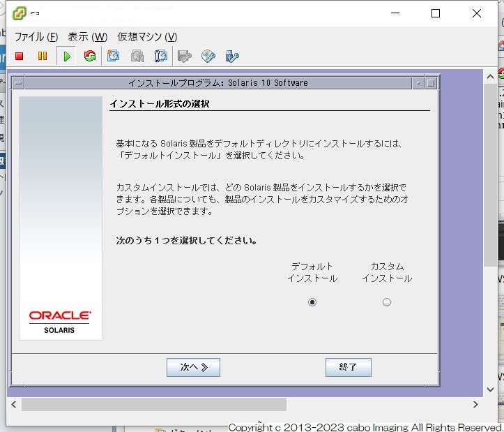Click the 終了 button

pos(348,367)
